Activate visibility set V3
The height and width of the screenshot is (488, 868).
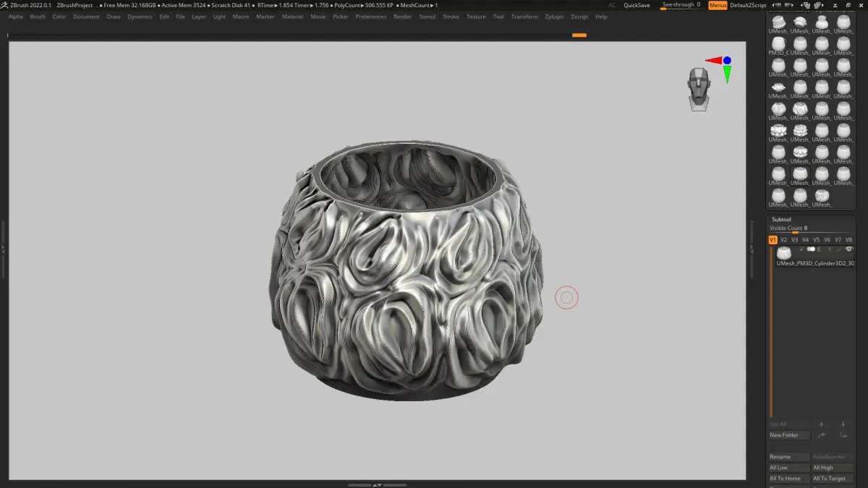[x=795, y=239]
